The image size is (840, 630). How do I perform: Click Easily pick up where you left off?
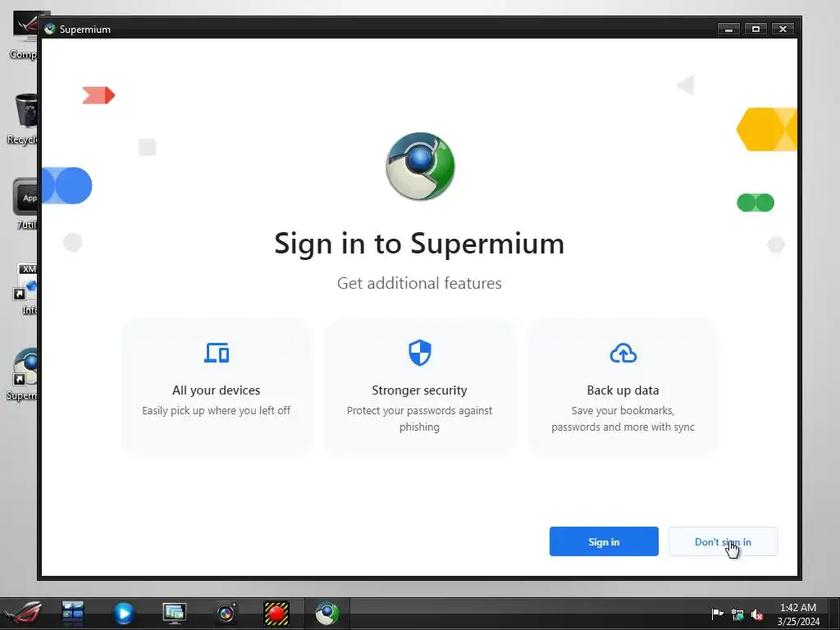coord(217,410)
